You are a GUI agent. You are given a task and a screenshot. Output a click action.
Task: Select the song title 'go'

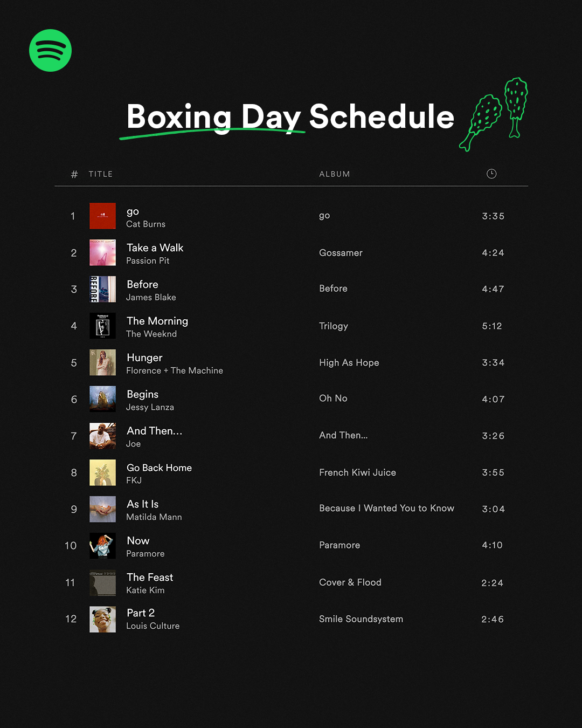click(133, 212)
